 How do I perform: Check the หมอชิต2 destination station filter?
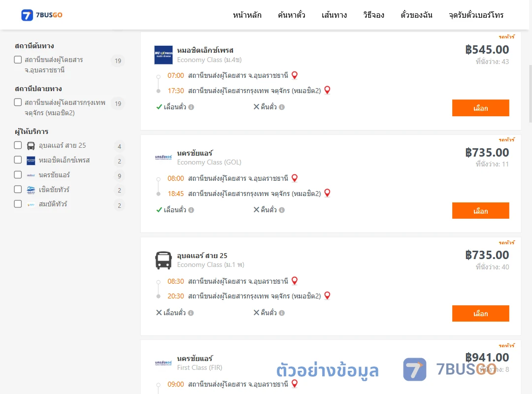(18, 102)
